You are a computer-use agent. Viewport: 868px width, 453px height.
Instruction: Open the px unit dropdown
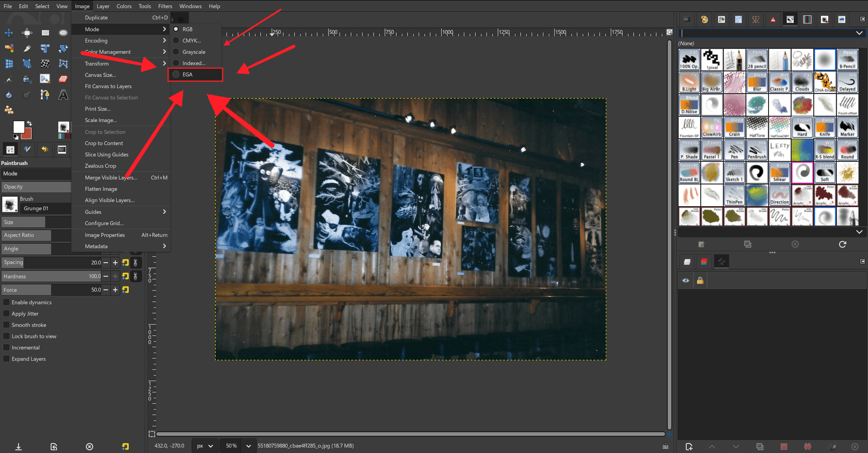pyautogui.click(x=205, y=446)
